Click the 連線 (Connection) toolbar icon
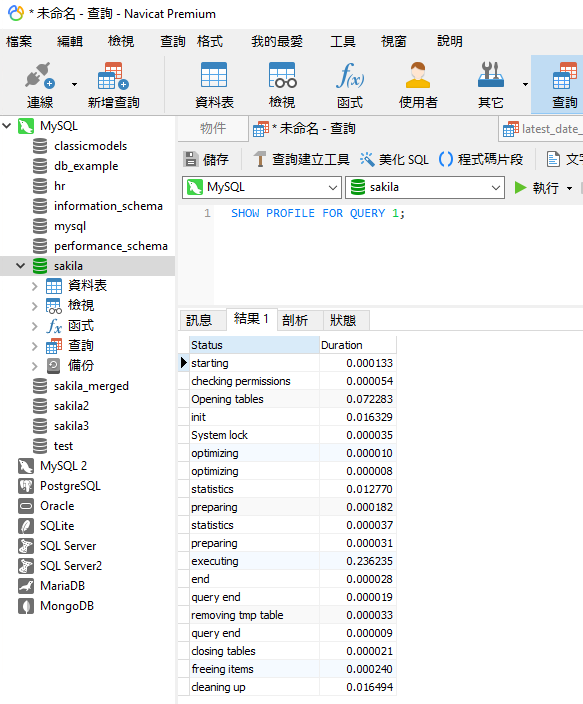 [x=40, y=85]
